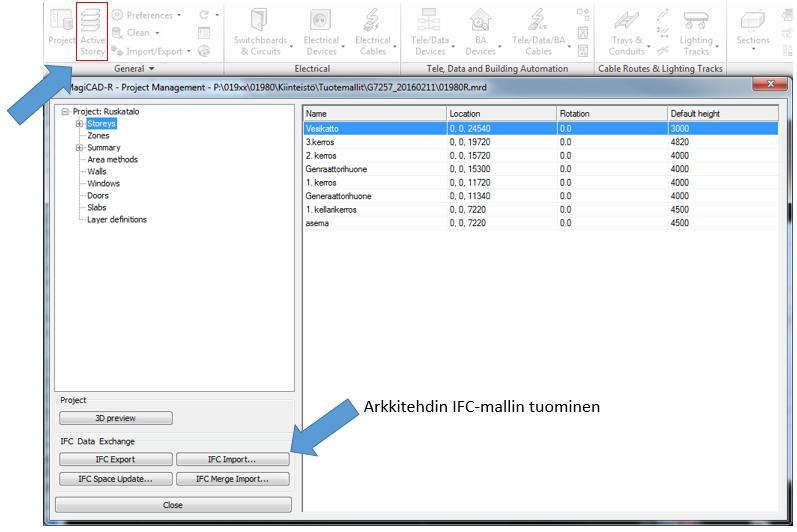Close the Project Management dialog window
Viewport: 797px width, 532px height.
(x=770, y=84)
